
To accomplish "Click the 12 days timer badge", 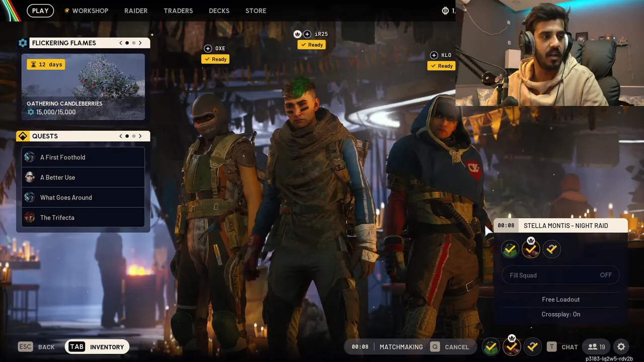I will [x=46, y=64].
